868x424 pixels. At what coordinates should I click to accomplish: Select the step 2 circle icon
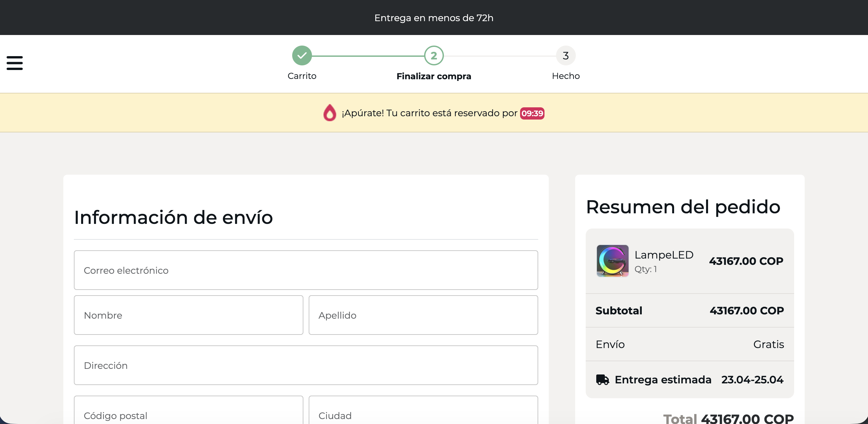coord(434,56)
